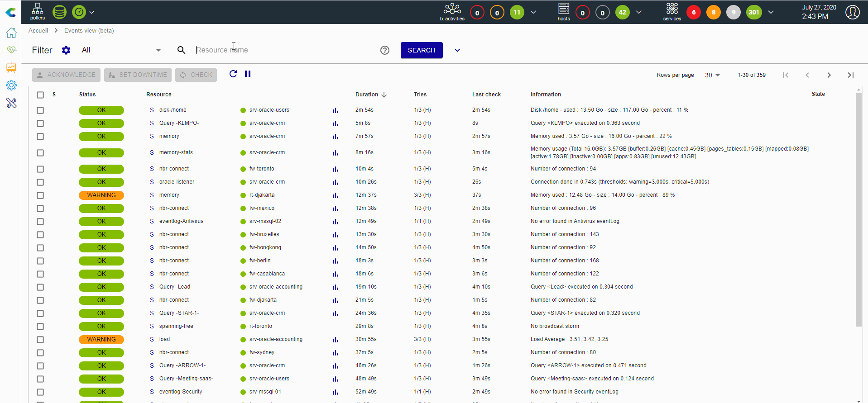Select the checkbox for load warning row
Screen dimensions: 868x403
pos(40,340)
